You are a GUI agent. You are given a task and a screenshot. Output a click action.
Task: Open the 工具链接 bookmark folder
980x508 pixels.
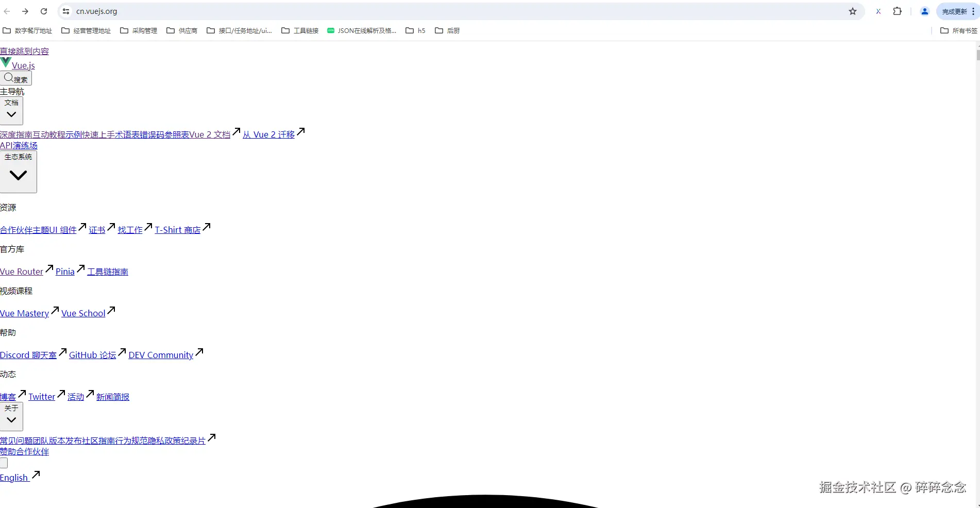tap(300, 31)
